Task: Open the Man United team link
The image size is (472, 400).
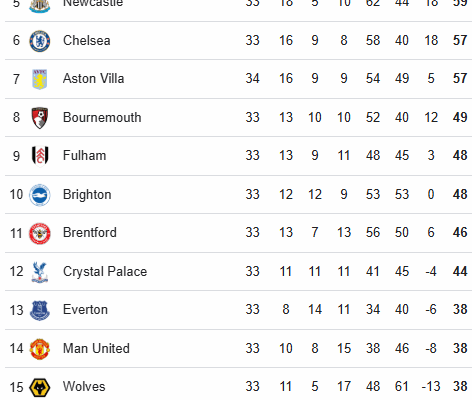Action: [x=96, y=349]
